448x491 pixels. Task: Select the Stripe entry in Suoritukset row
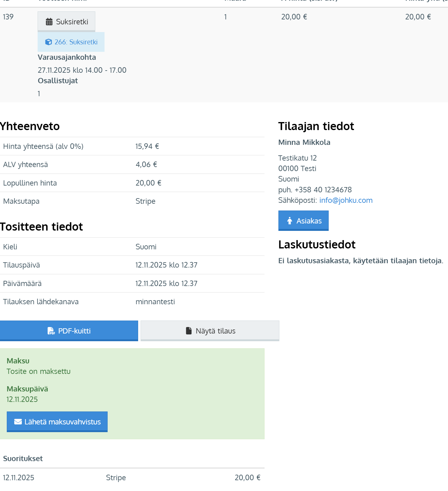(x=116, y=478)
